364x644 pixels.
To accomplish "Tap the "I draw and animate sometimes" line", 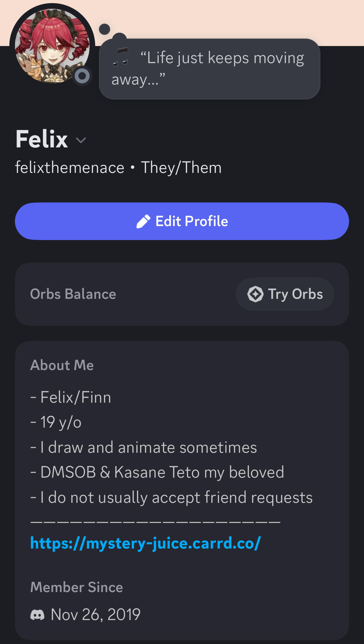I will [144, 447].
